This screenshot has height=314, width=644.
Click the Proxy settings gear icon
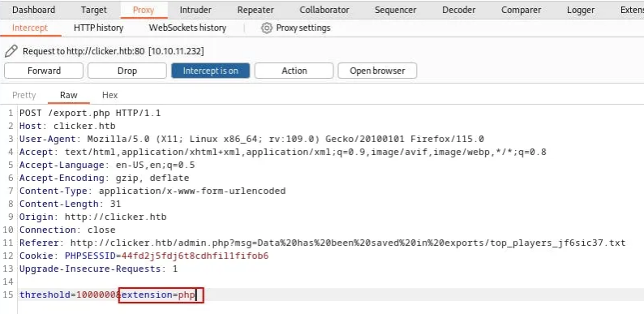(267, 28)
